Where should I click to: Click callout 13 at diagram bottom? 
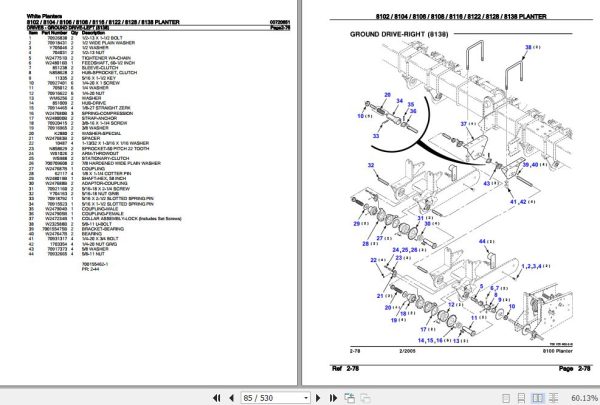456,341
